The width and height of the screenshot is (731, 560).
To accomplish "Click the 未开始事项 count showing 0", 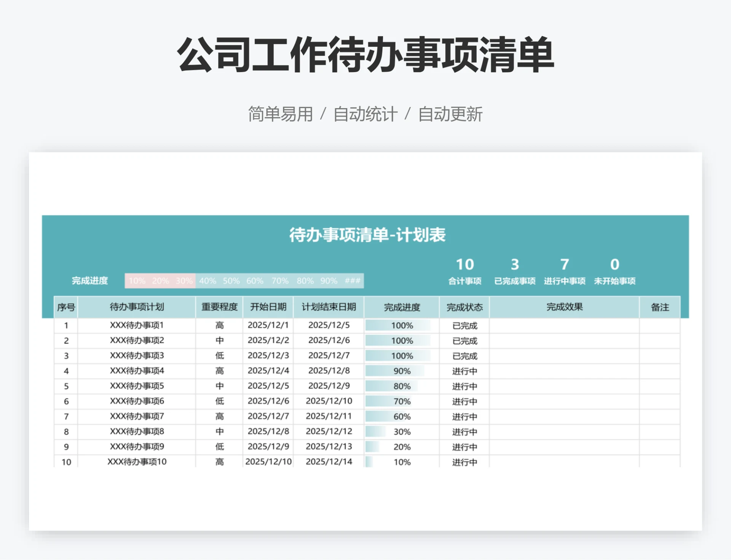I will point(614,265).
